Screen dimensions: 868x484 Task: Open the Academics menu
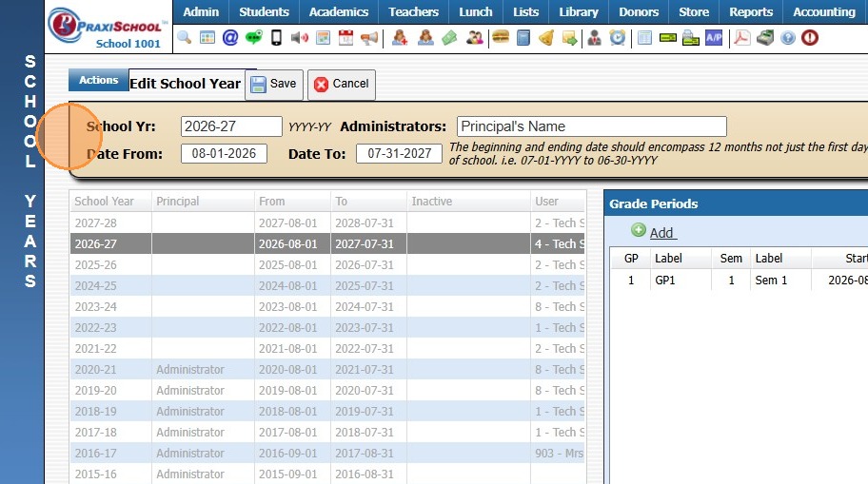coord(339,11)
